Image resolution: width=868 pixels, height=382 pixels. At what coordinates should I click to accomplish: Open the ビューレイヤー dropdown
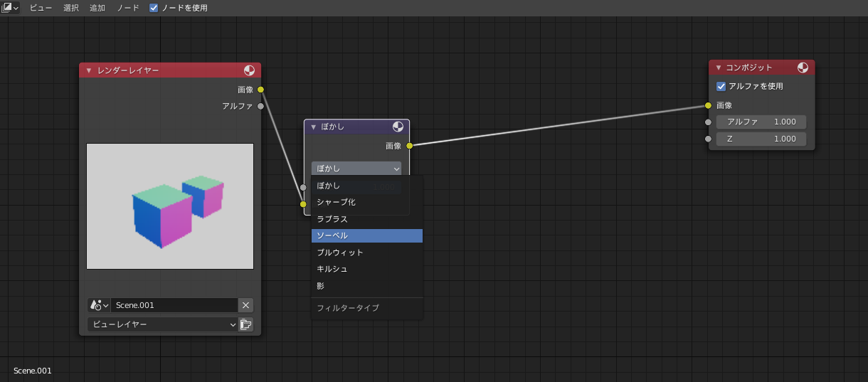click(162, 324)
